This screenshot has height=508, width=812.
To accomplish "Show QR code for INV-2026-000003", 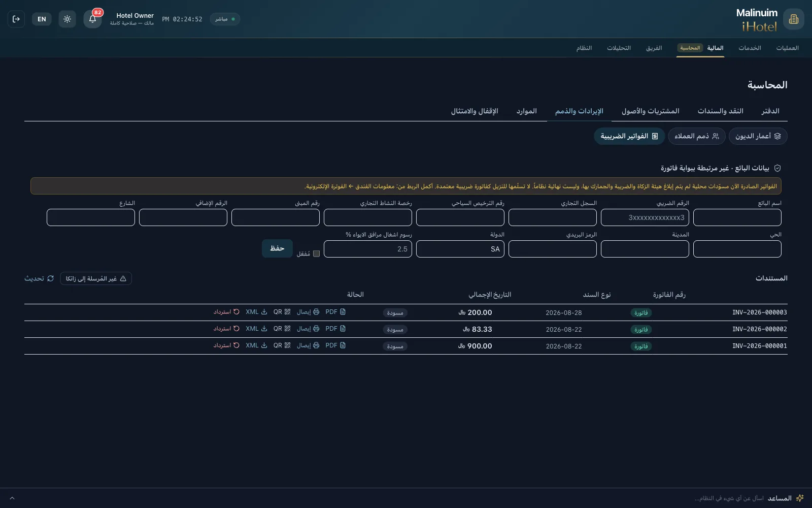I will pyautogui.click(x=282, y=312).
